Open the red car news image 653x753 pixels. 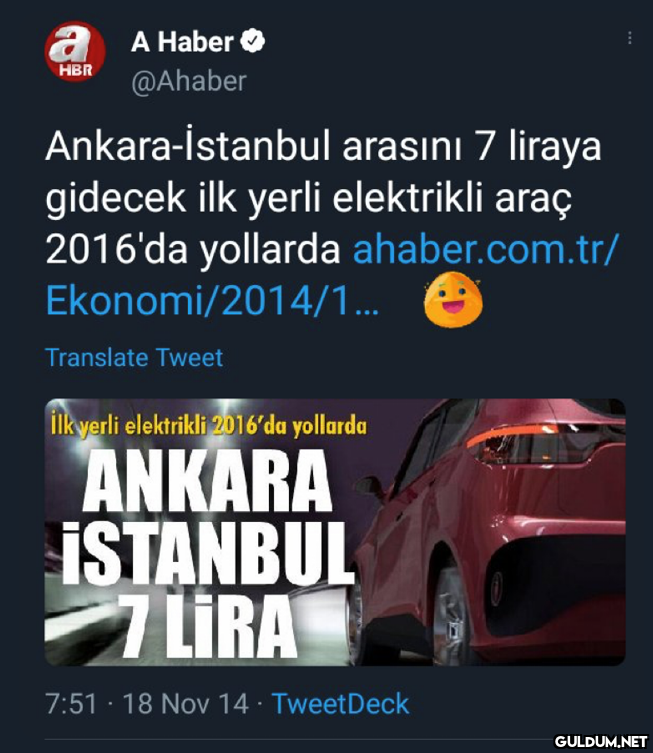pyautogui.click(x=335, y=532)
